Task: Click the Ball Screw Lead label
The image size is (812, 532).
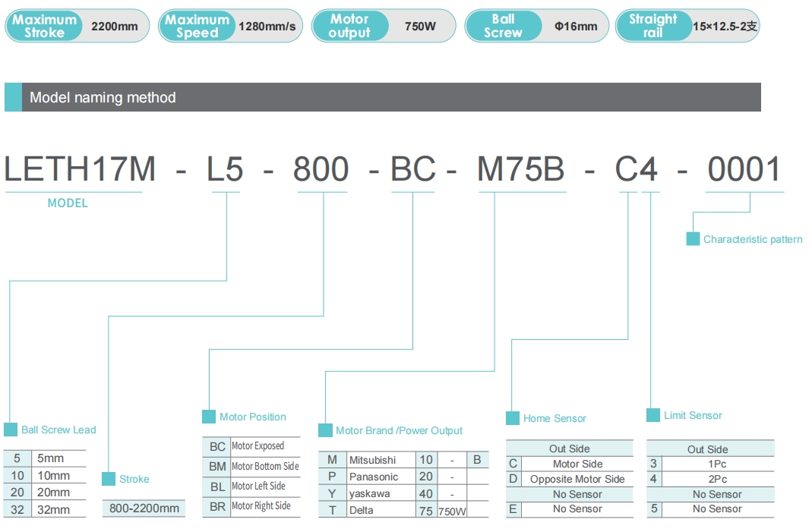Action: pos(58,430)
